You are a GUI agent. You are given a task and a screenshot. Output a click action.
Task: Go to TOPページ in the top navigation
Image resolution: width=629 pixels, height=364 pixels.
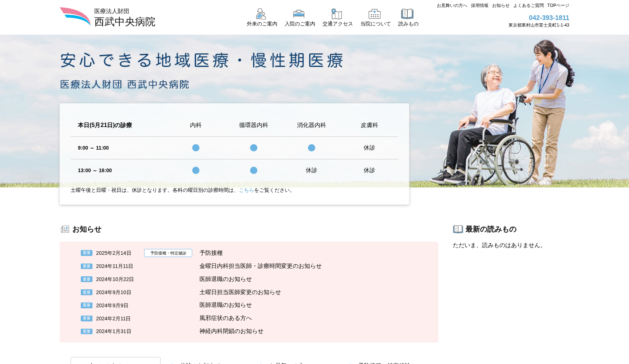point(558,5)
